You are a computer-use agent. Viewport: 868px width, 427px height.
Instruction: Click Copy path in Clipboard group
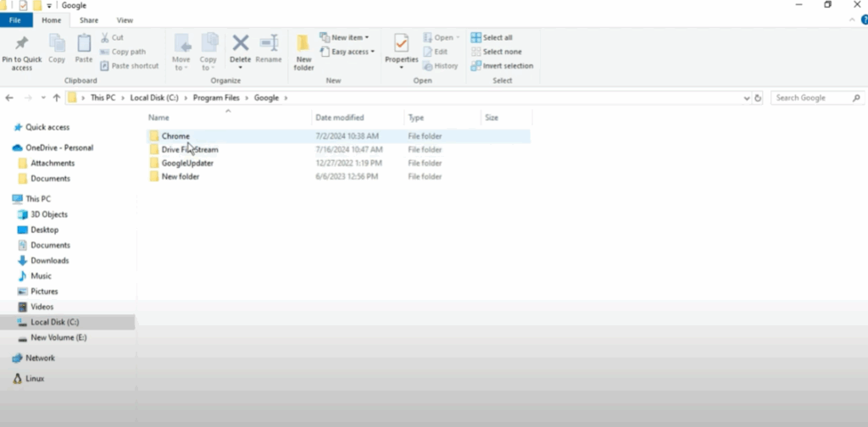pyautogui.click(x=123, y=52)
